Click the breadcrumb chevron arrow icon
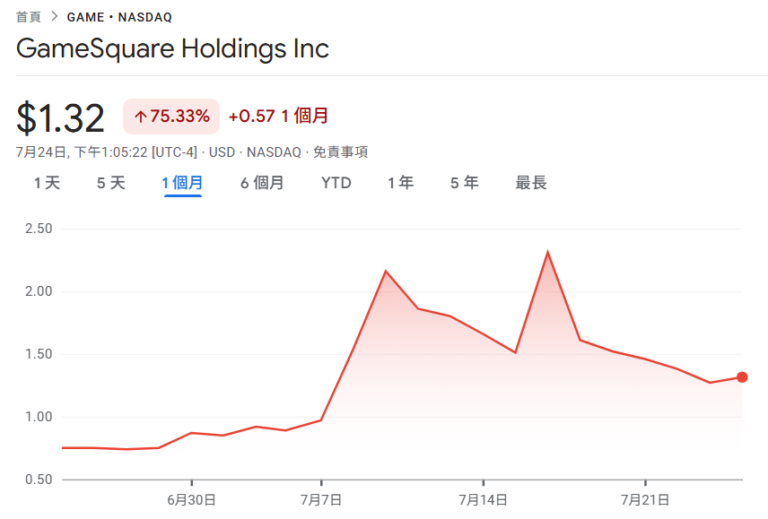Image resolution: width=768 pixels, height=519 pixels. point(55,17)
